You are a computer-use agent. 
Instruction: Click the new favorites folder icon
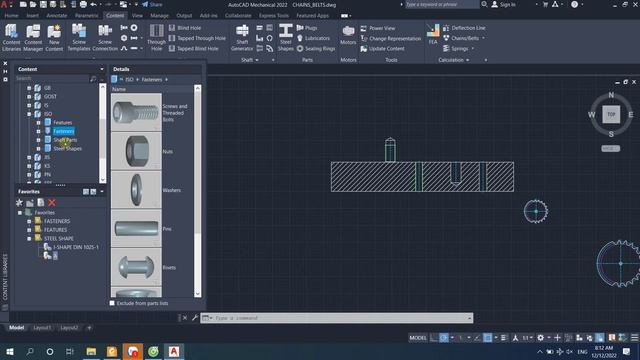point(30,202)
